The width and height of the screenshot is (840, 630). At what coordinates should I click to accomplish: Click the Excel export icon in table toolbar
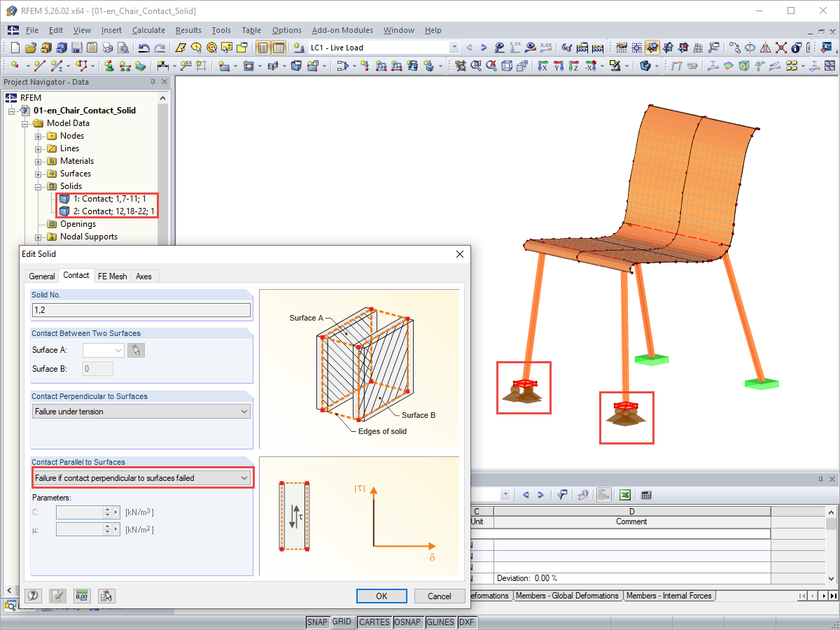click(x=625, y=494)
